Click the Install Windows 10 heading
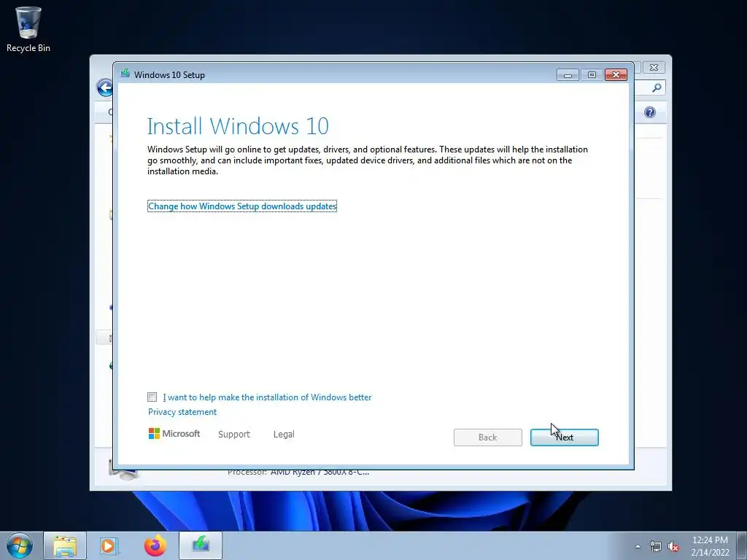 [x=238, y=126]
